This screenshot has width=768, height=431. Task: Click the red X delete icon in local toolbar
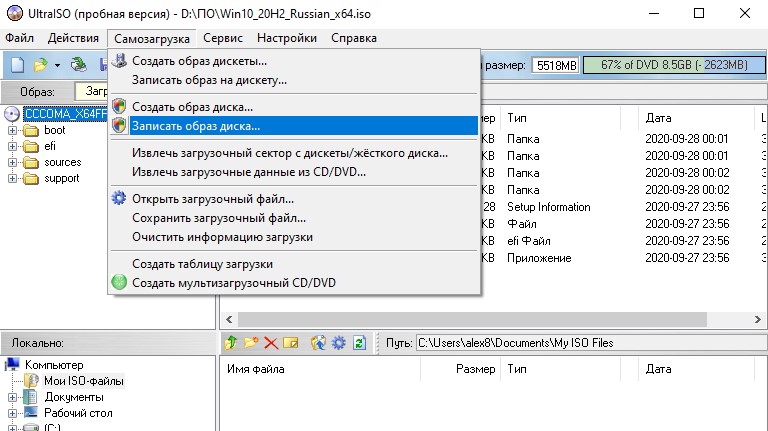pos(271,342)
